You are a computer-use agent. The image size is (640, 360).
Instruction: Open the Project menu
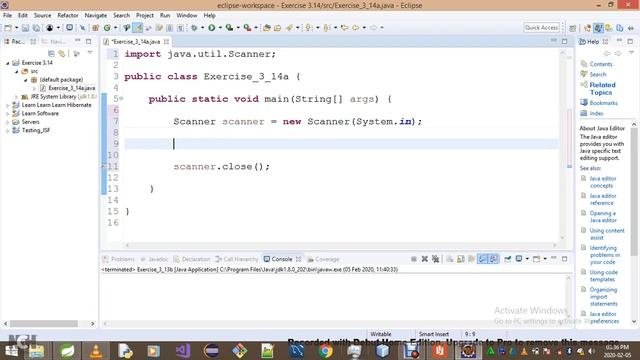pyautogui.click(x=145, y=15)
